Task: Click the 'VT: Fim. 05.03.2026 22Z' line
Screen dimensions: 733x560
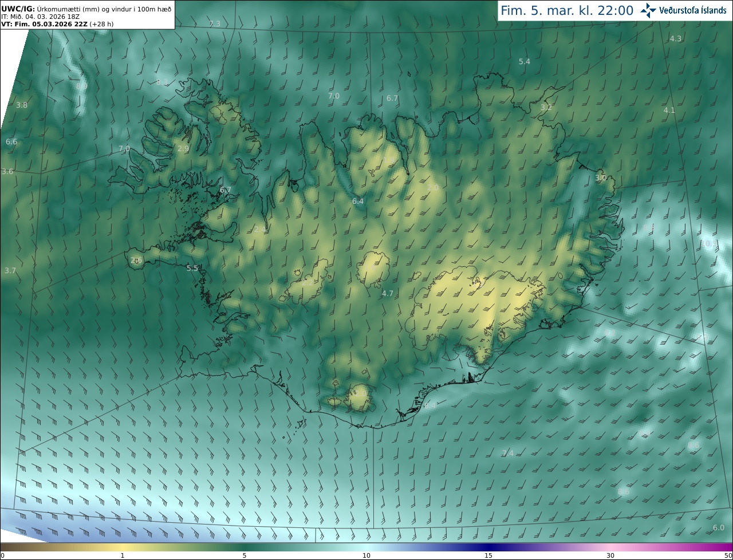Action: click(x=44, y=24)
